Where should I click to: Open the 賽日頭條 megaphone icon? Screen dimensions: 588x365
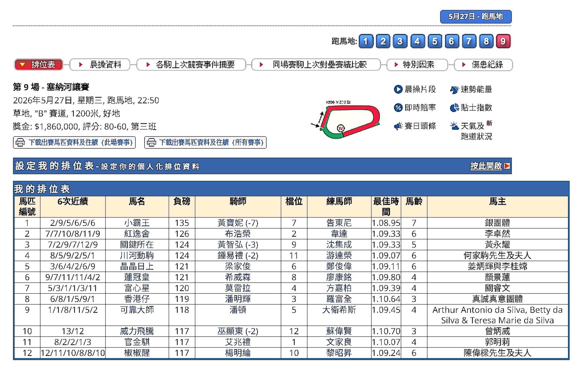click(398, 126)
